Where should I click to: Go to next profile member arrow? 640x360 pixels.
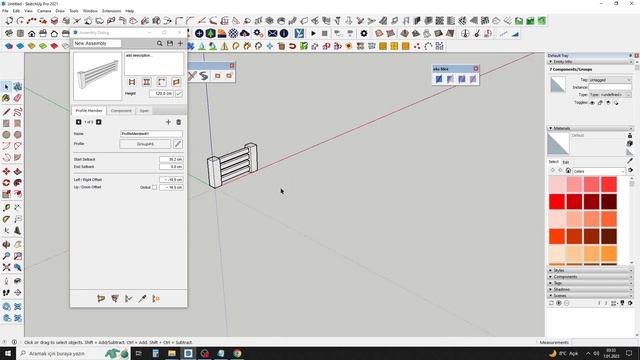(99, 122)
